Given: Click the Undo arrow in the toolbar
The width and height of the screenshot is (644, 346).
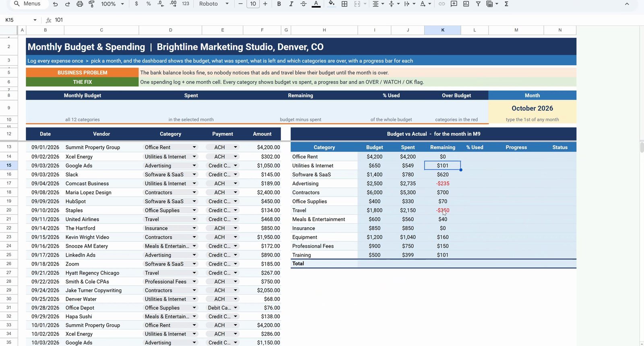Looking at the screenshot, I should click(x=56, y=4).
